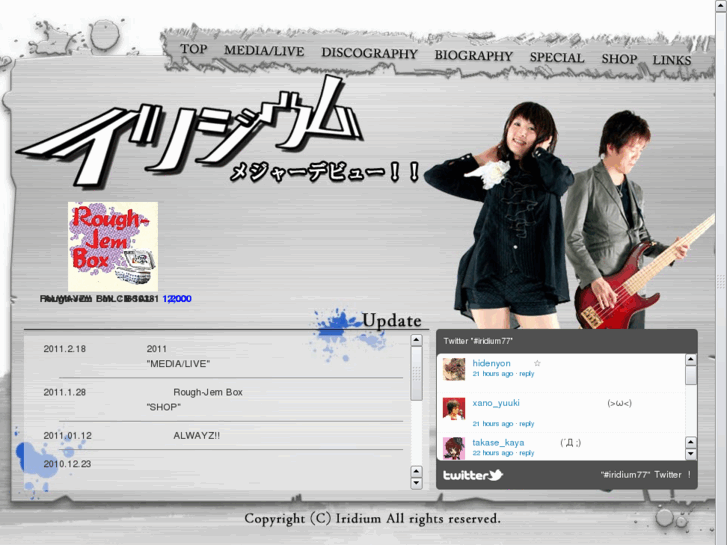This screenshot has width=727, height=545.
Task: Open hidenyon's 21 hours ago timestamp
Action: pyautogui.click(x=492, y=374)
